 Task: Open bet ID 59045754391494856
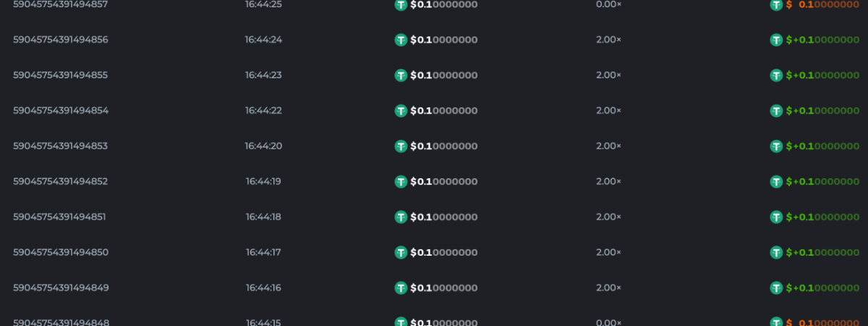click(60, 40)
